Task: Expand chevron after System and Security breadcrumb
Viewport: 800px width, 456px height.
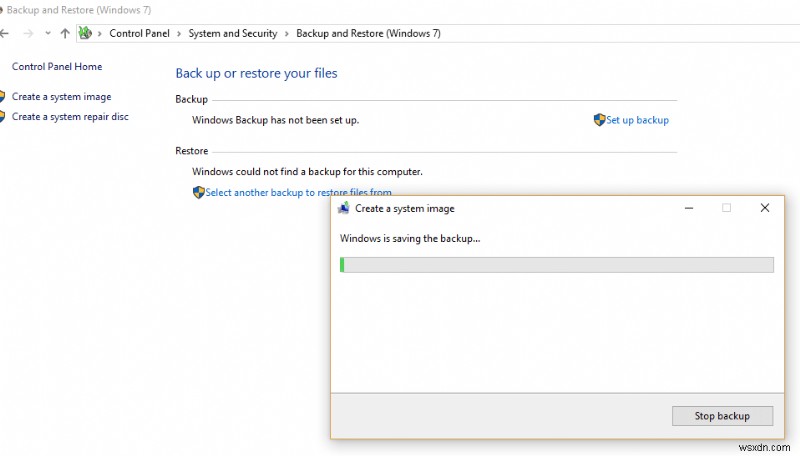Action: coord(288,34)
